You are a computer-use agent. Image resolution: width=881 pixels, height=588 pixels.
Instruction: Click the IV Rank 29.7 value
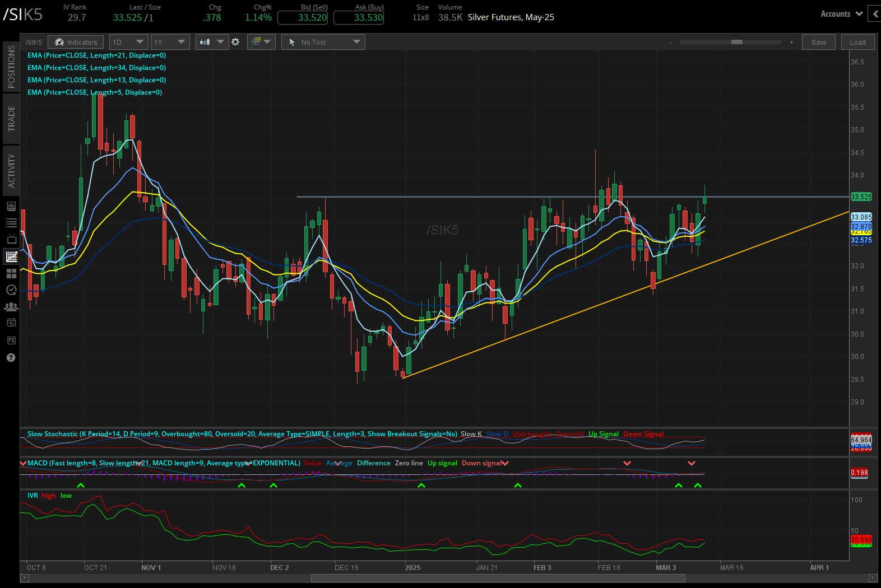pos(77,17)
